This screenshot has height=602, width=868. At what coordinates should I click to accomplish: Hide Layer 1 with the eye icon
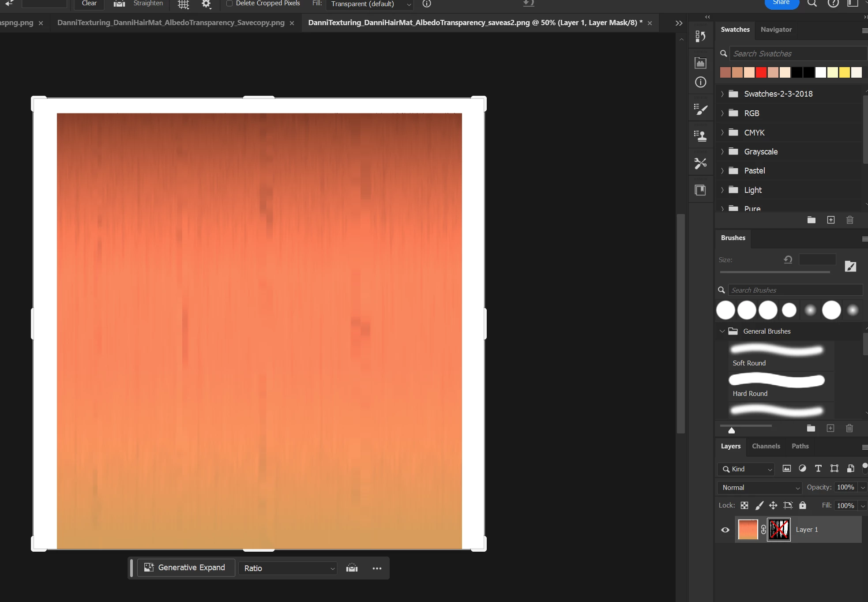(x=725, y=530)
